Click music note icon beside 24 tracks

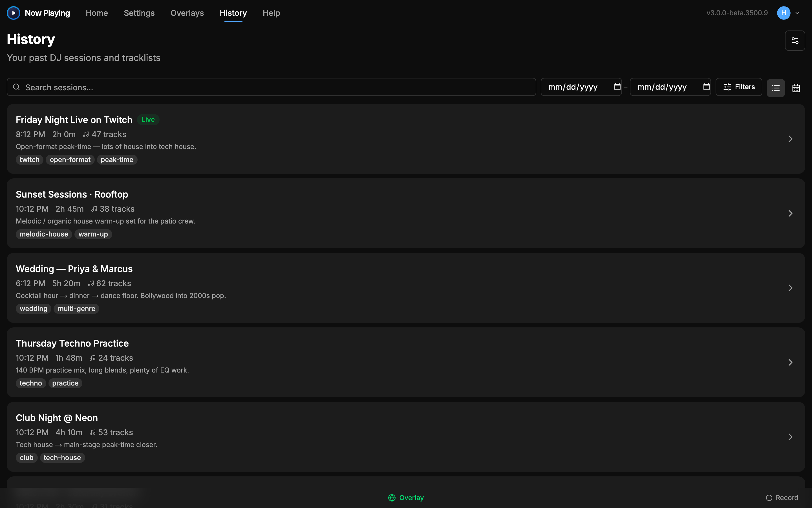tap(92, 358)
